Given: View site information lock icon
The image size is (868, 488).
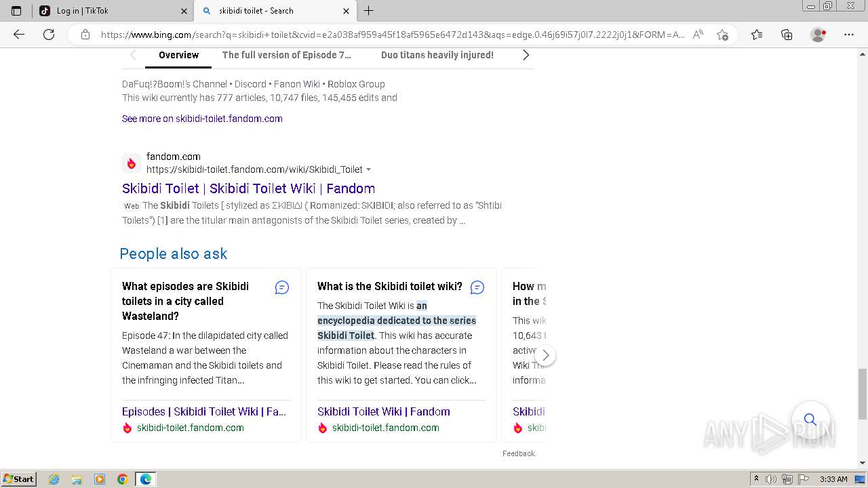Looking at the screenshot, I should pyautogui.click(x=85, y=35).
